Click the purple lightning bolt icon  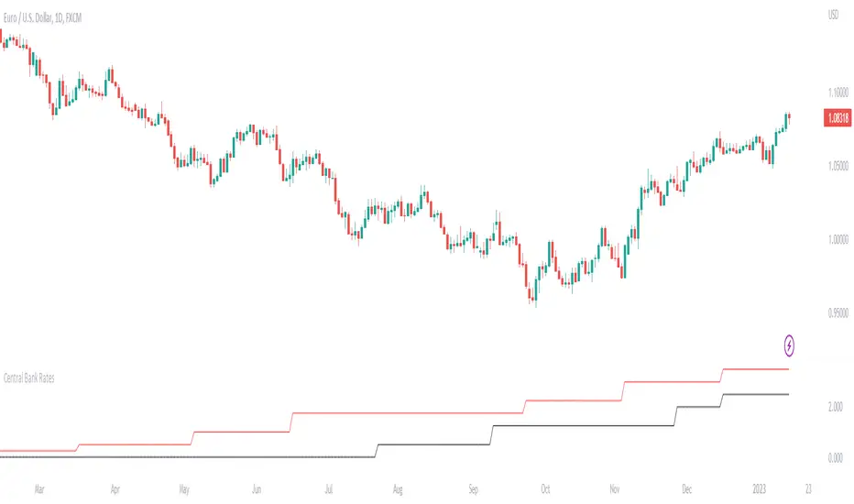790,345
